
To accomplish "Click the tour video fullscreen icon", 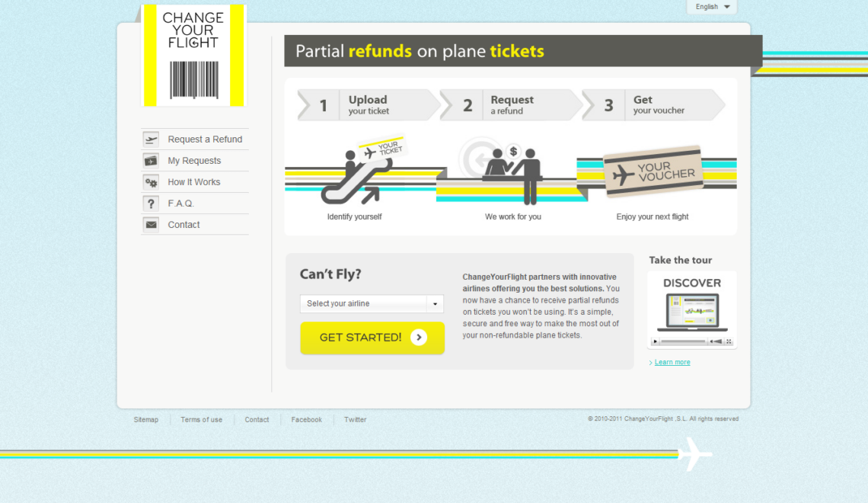I will (729, 341).
